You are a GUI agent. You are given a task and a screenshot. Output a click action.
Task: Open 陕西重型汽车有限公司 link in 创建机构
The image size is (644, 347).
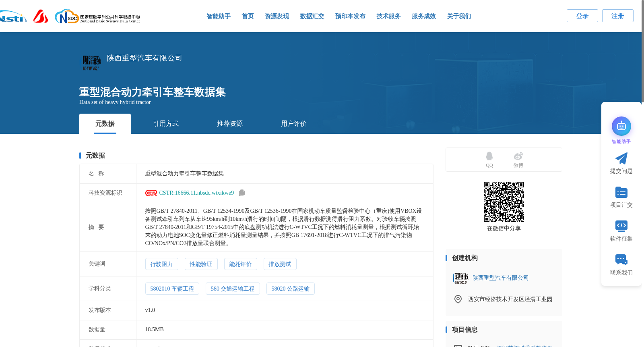click(x=500, y=278)
